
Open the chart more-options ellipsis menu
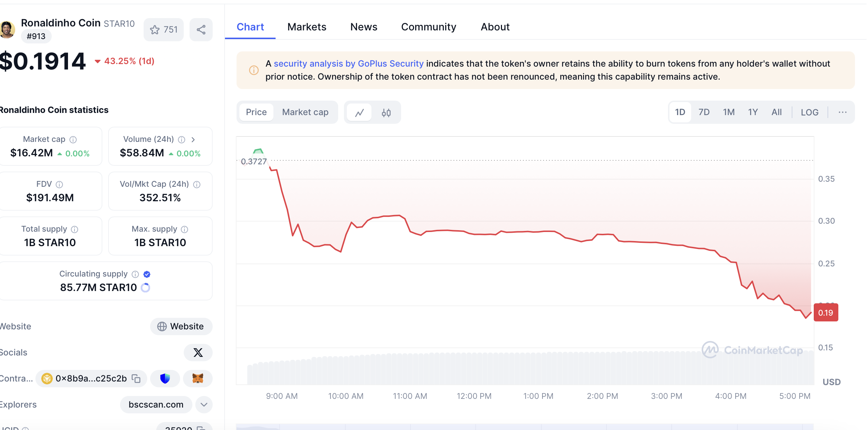pos(842,112)
